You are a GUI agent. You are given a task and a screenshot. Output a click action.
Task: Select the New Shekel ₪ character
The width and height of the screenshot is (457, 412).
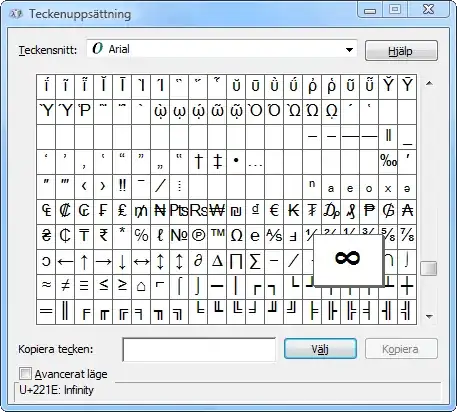coord(236,212)
